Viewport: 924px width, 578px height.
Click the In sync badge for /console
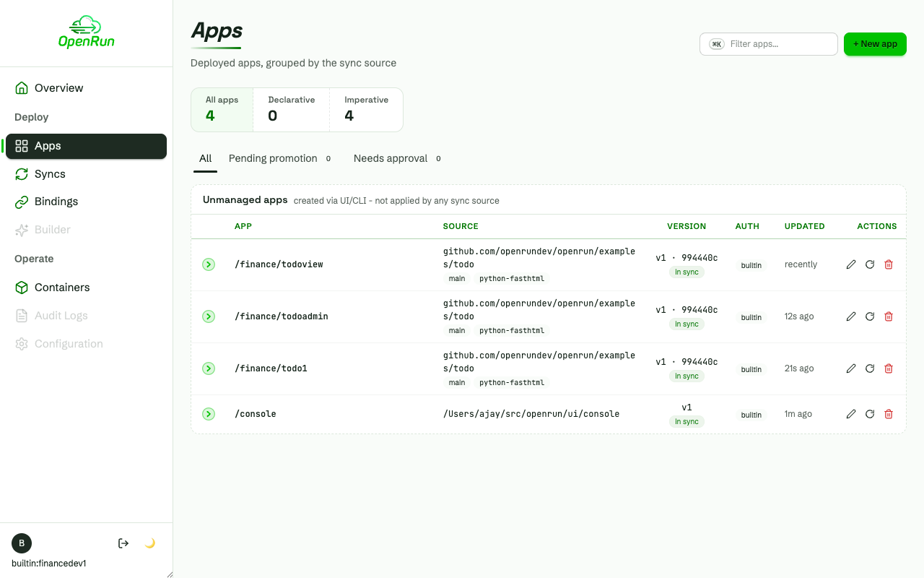click(x=687, y=422)
